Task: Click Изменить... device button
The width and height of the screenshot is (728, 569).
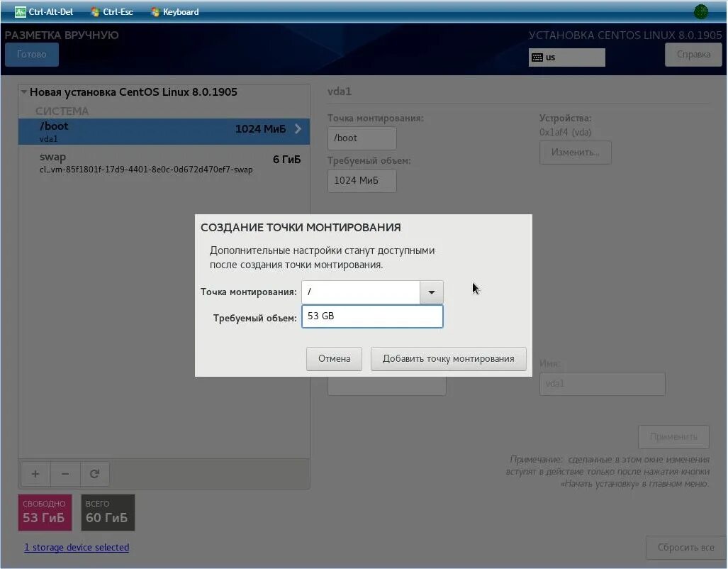Action: tap(576, 152)
